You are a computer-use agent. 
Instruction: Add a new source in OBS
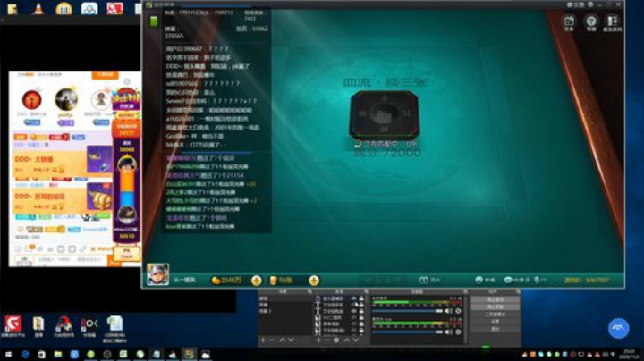click(x=318, y=340)
